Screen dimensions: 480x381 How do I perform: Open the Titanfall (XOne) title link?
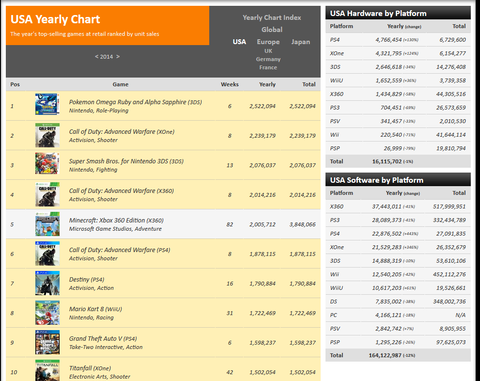pyautogui.click(x=90, y=368)
